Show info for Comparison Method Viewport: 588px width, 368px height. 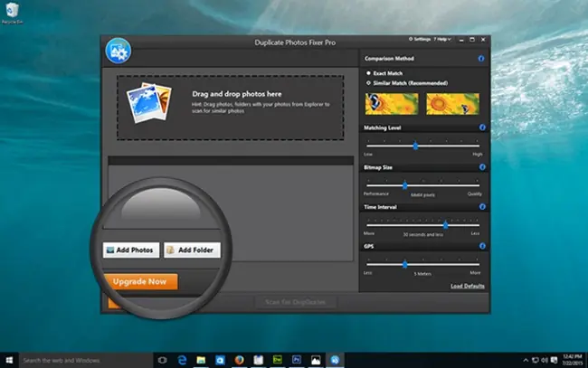coord(481,59)
